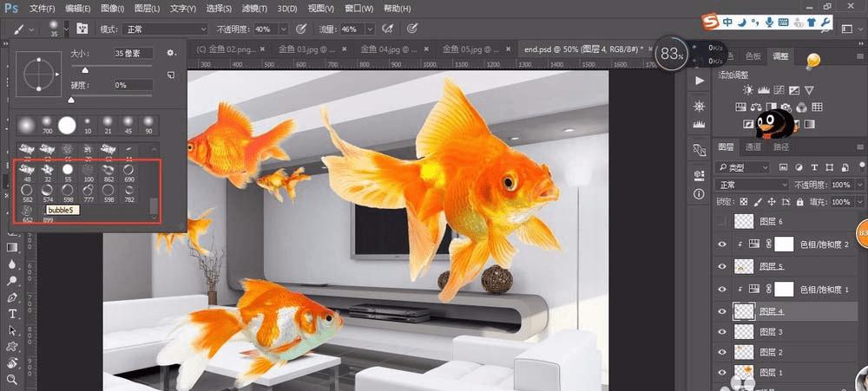Add an Exposure adjustment

point(794,90)
